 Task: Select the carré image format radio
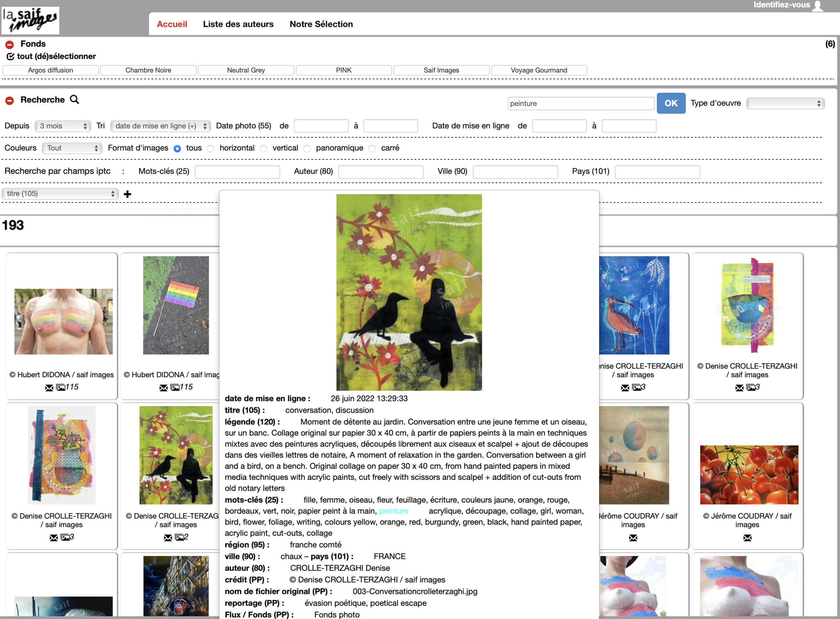(x=372, y=149)
